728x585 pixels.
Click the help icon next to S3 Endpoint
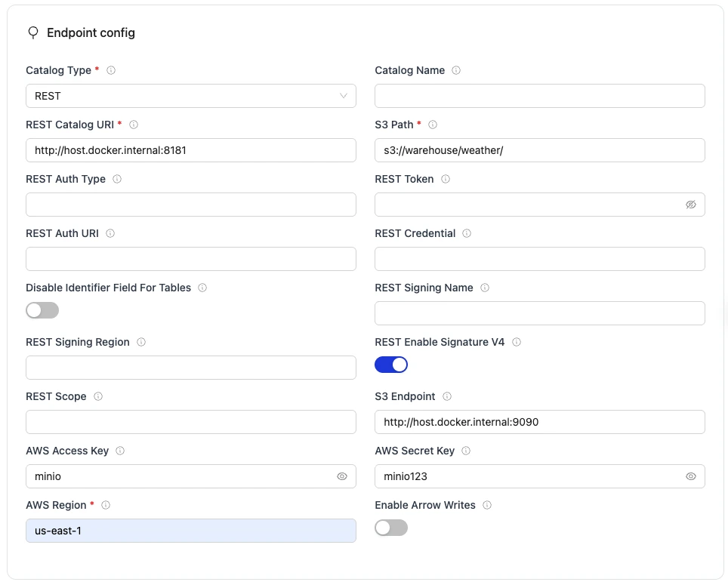point(446,396)
